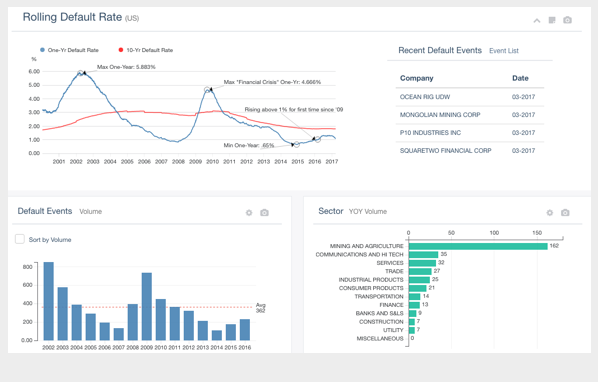Select OCEAN RIG UDW default event row

point(470,97)
